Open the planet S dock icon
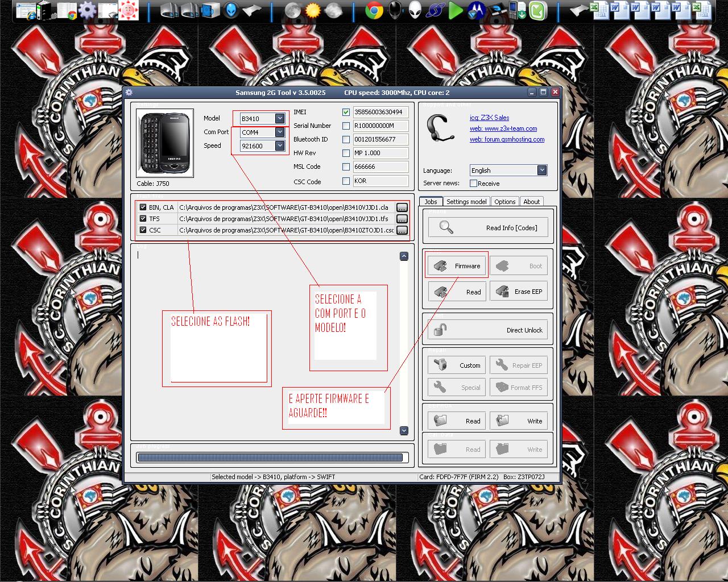This screenshot has width=728, height=582. (436, 10)
